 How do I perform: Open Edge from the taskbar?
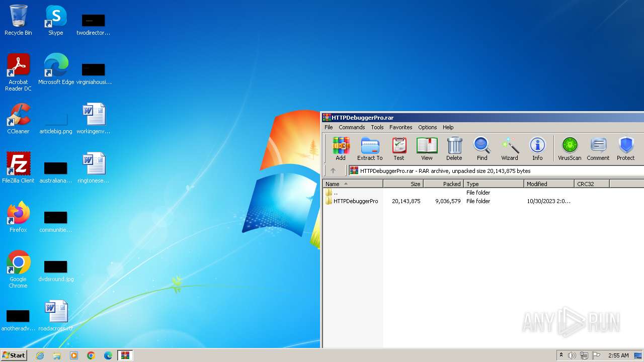(108, 355)
